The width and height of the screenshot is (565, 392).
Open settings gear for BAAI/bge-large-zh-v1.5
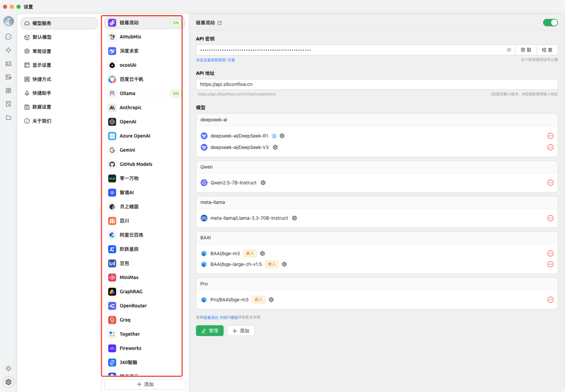[284, 264]
